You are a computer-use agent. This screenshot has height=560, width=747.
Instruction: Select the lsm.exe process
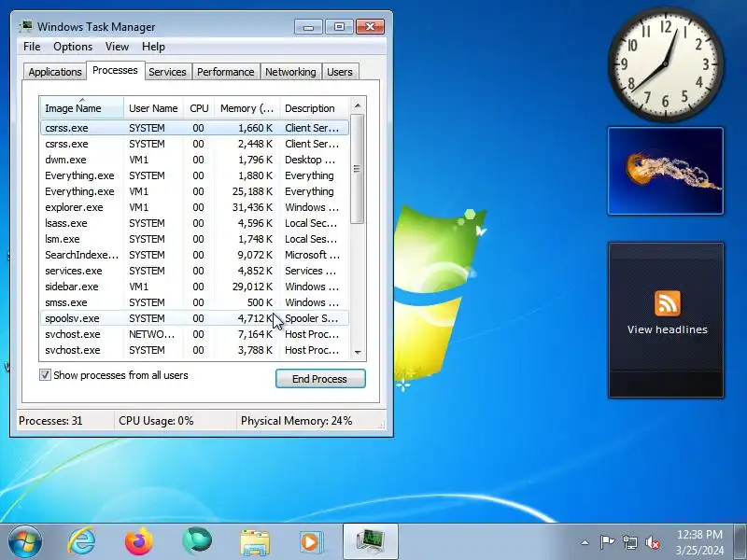tap(194, 239)
